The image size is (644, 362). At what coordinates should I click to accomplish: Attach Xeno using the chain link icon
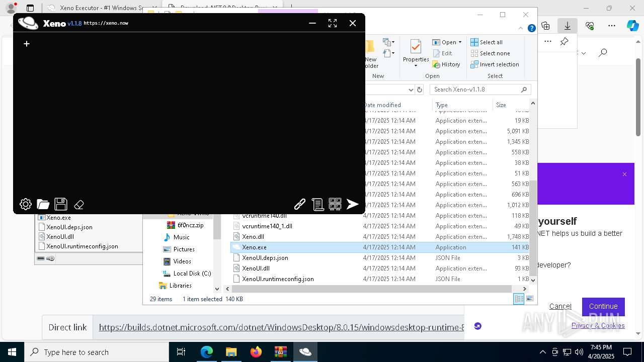pyautogui.click(x=300, y=204)
